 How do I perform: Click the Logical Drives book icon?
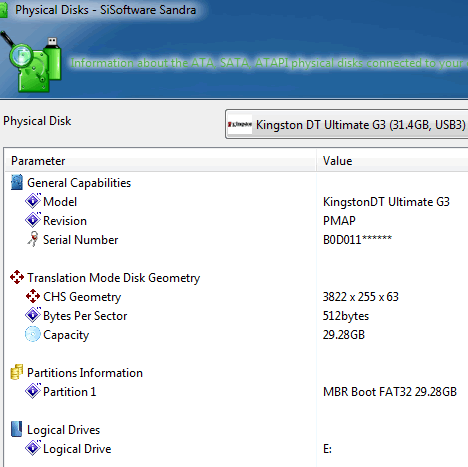point(16,429)
